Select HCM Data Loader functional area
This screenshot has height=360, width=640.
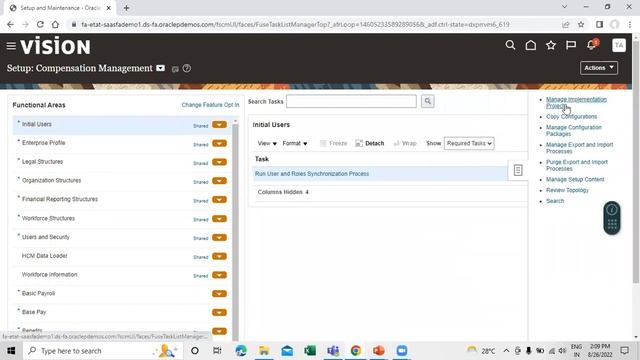coord(44,256)
